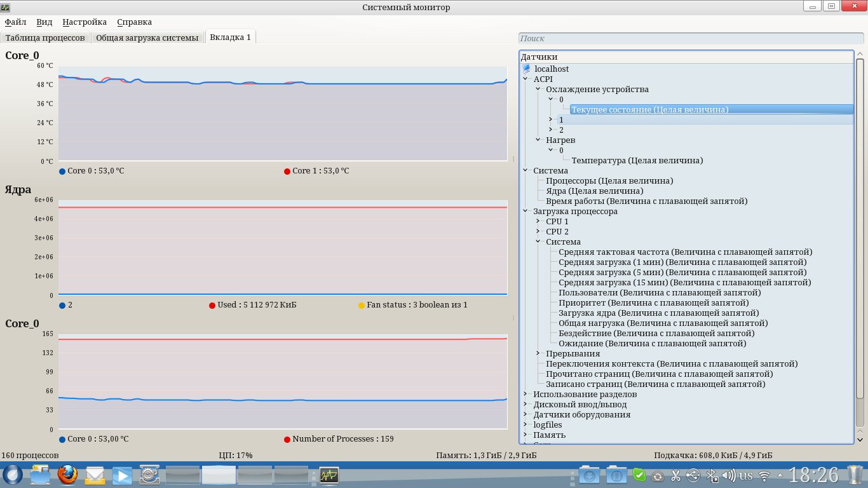Open the System Monitor taskbar icon
Viewport: 868px width, 488px height.
tap(329, 475)
